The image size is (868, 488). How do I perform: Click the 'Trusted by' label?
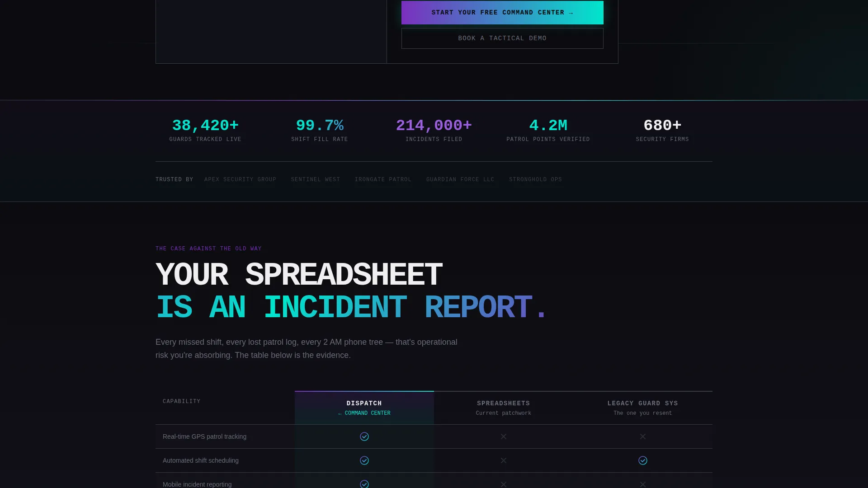pyautogui.click(x=175, y=179)
